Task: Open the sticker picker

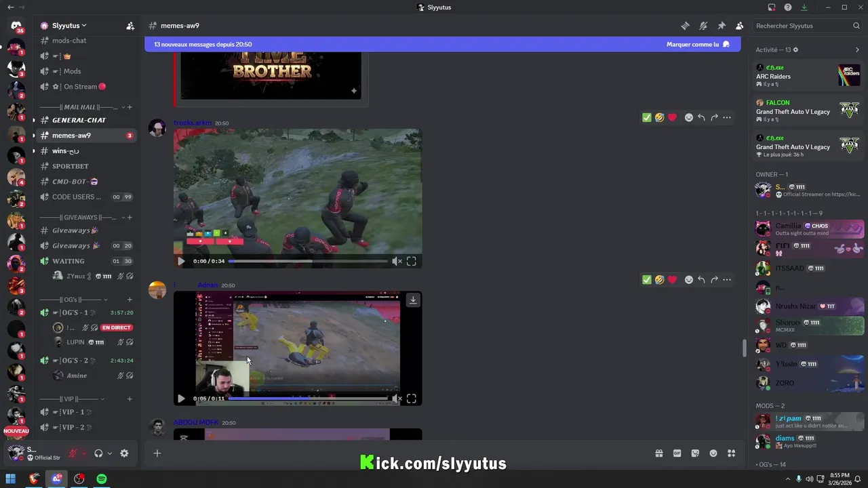Action: coord(695,453)
